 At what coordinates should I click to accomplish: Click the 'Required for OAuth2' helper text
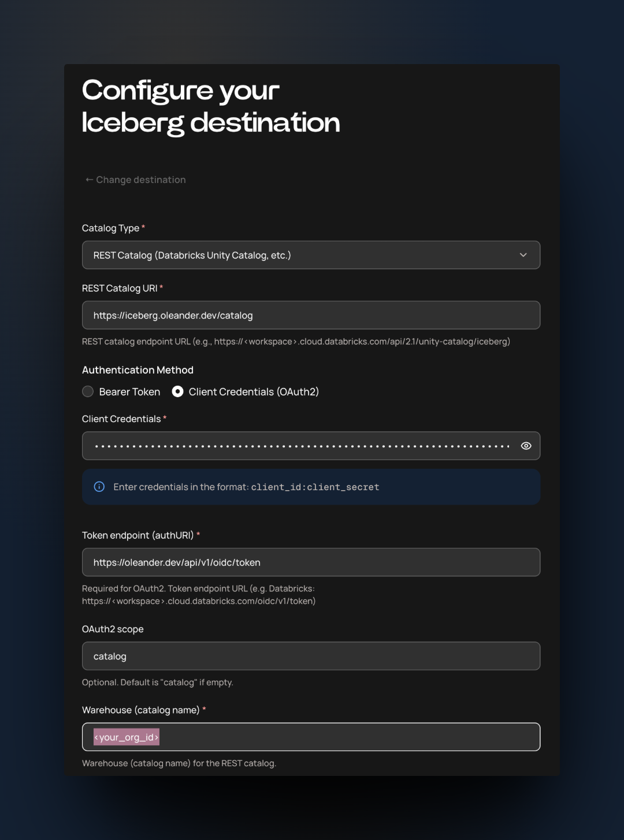click(199, 595)
